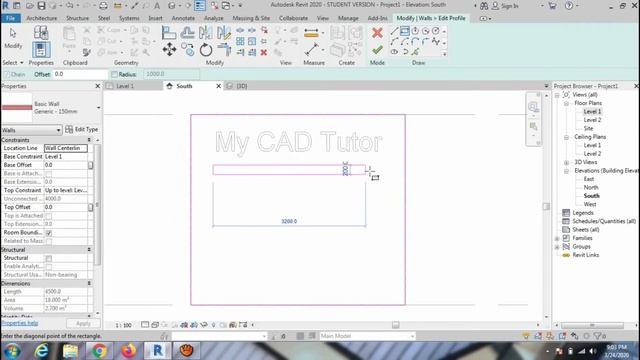Open Windows Start menu
The image size is (640, 360).
click(12, 350)
